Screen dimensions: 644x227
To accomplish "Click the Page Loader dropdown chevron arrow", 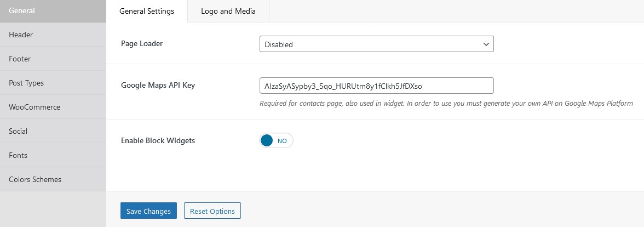I will point(486,44).
